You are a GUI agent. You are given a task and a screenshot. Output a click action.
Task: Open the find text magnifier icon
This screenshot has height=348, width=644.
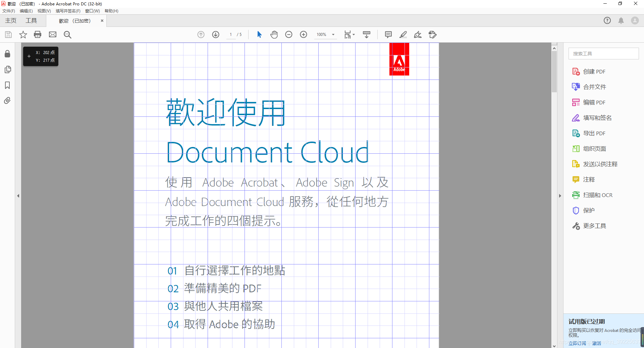[x=67, y=35]
